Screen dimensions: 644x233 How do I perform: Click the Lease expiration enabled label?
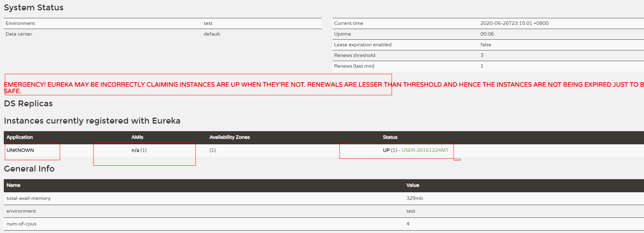(x=363, y=45)
